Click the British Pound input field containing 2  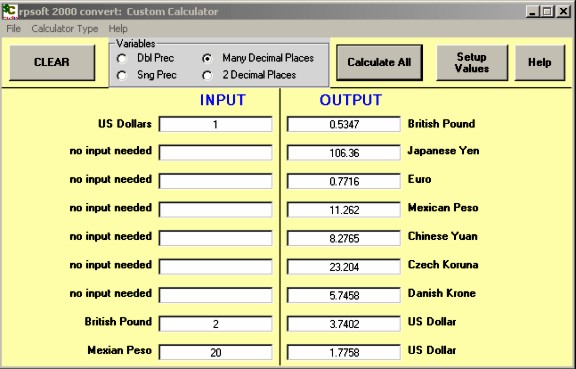[x=215, y=324]
